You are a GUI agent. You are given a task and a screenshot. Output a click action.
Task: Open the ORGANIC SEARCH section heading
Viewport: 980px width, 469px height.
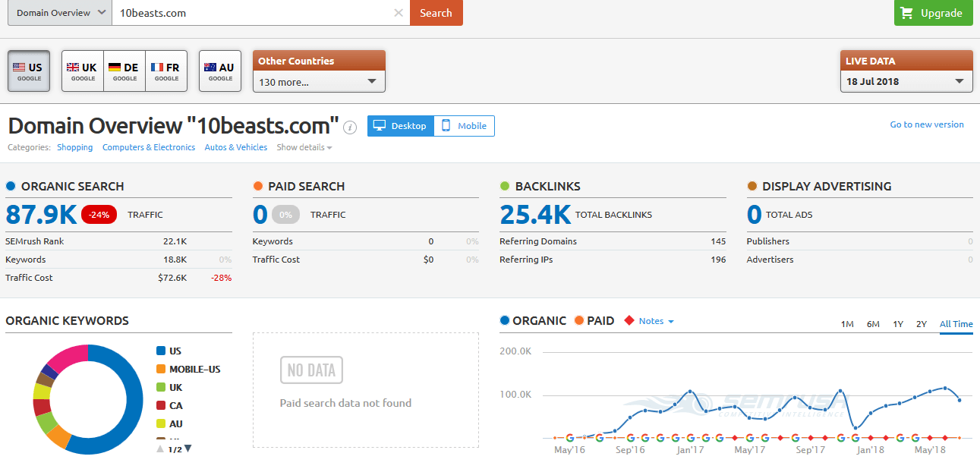click(72, 186)
